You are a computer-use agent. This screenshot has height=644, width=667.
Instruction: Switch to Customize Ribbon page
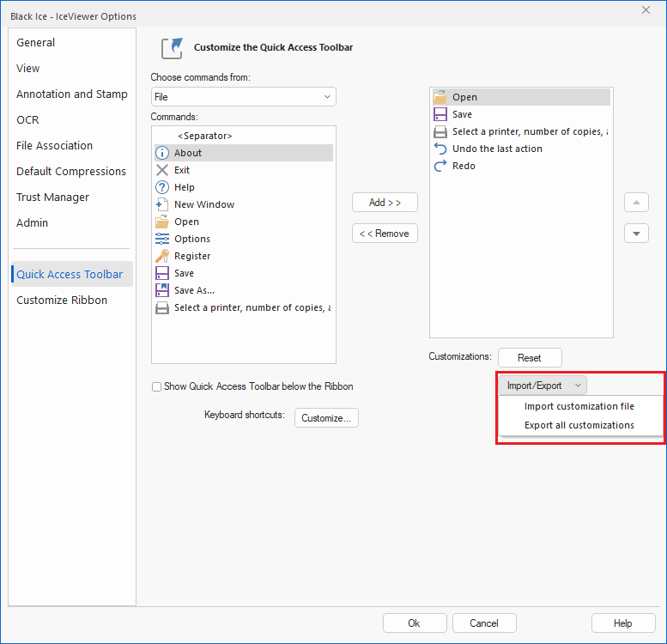point(62,301)
